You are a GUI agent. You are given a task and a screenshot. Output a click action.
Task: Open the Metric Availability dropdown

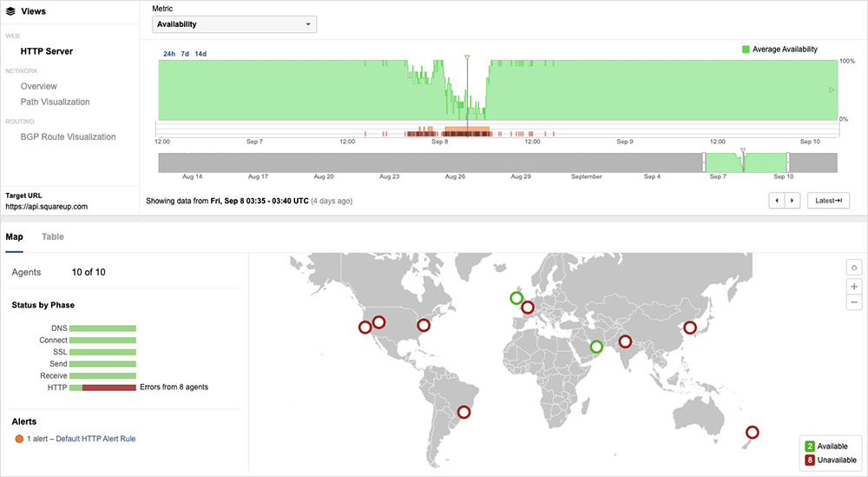click(x=233, y=24)
